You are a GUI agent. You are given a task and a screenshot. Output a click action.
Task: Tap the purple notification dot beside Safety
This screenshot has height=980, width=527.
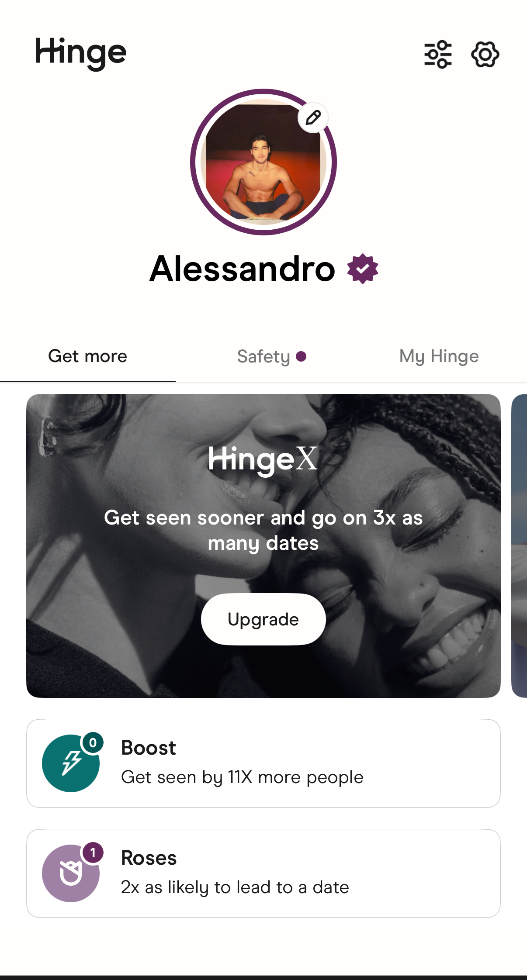301,356
